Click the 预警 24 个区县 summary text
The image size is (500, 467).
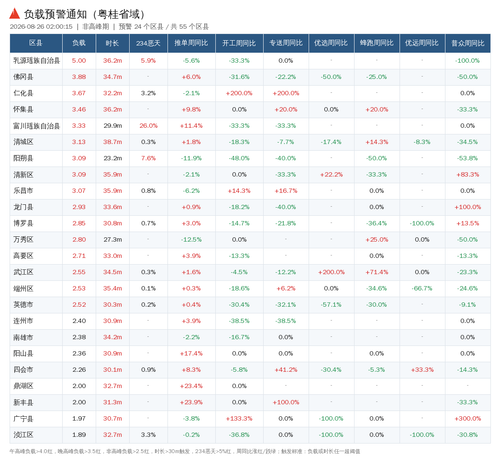(141, 27)
